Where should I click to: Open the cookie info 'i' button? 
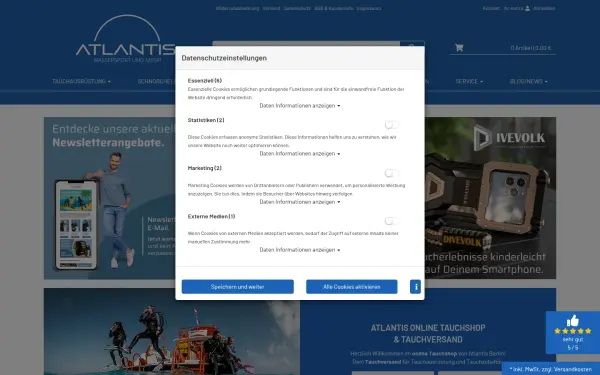tap(415, 287)
